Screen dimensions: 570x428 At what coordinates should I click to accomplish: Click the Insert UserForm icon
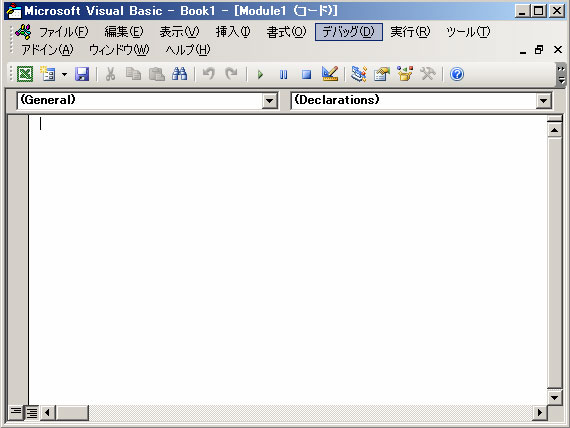pos(48,74)
